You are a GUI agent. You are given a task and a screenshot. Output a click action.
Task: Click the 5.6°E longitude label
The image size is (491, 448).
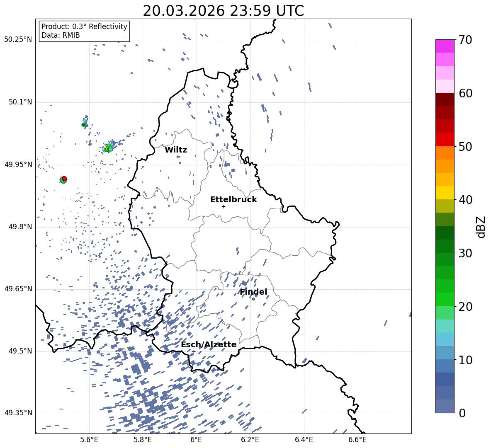[x=89, y=440]
